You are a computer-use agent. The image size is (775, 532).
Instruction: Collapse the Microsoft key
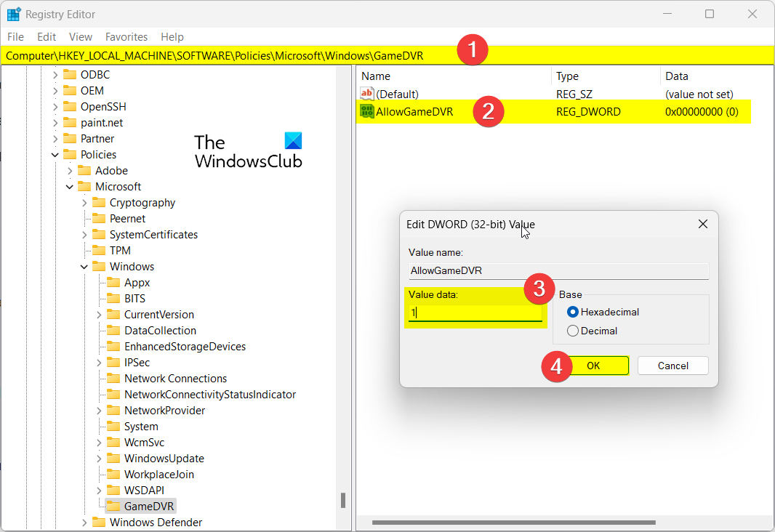pos(70,187)
